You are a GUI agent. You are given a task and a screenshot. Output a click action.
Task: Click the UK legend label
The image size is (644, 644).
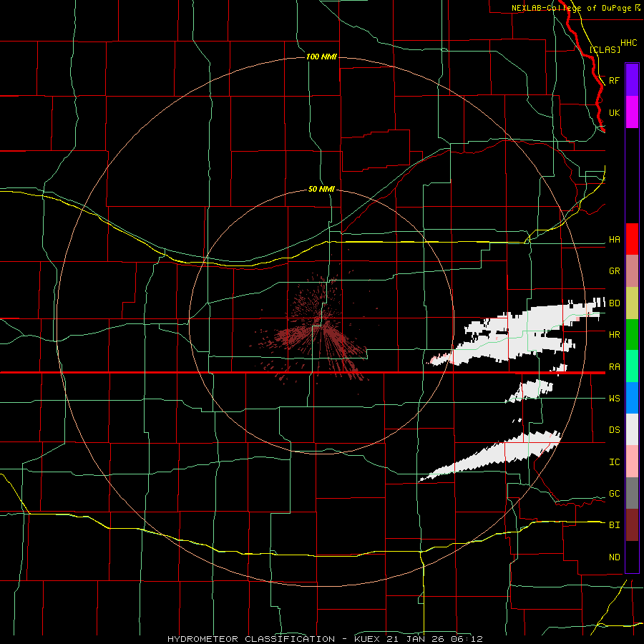point(615,113)
